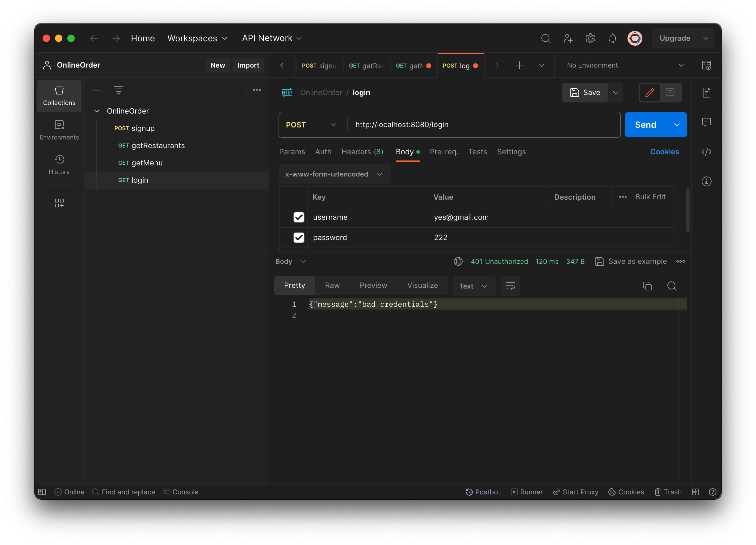This screenshot has height=545, width=756.
Task: Click the History panel icon
Action: (x=58, y=164)
